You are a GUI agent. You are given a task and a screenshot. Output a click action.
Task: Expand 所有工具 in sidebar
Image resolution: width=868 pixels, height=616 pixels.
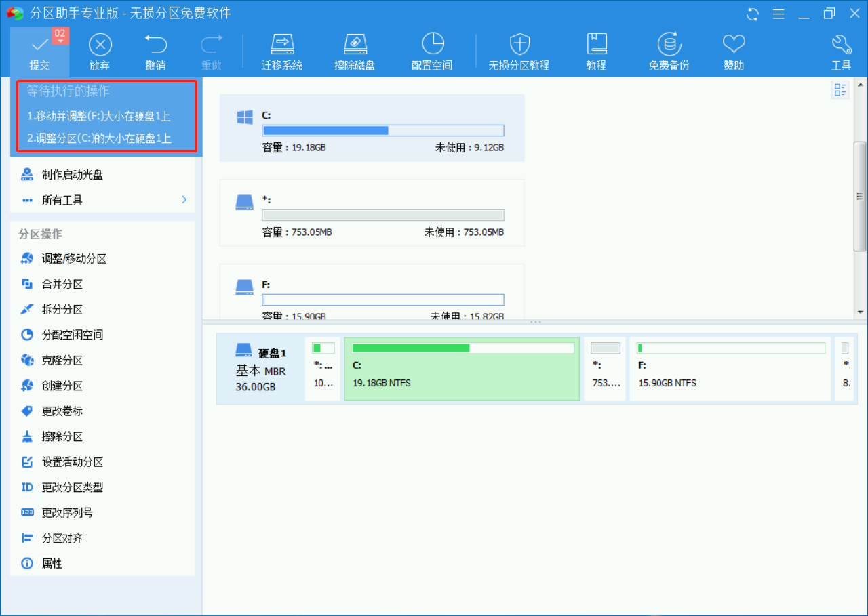coord(103,200)
